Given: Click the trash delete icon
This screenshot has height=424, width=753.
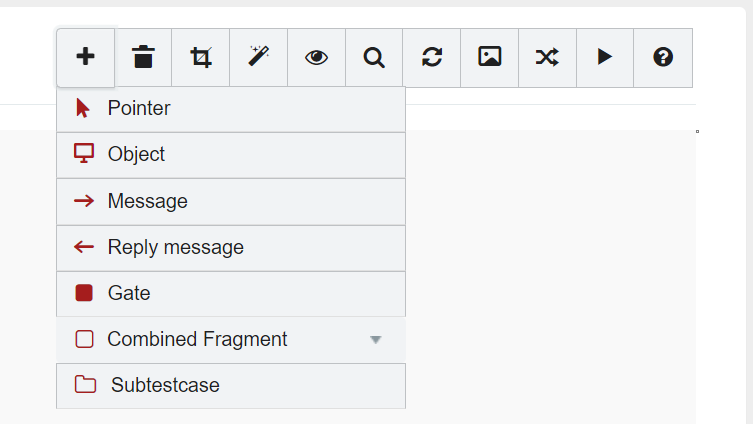Looking at the screenshot, I should click(x=144, y=57).
